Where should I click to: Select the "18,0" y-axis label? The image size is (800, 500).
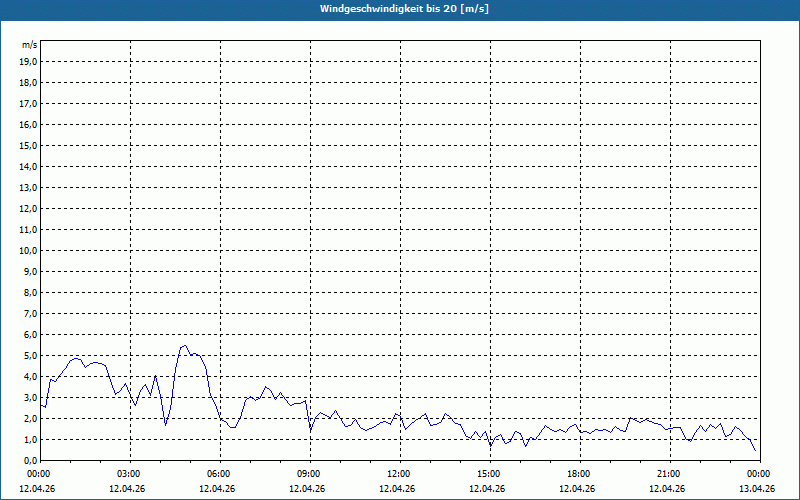click(28, 83)
